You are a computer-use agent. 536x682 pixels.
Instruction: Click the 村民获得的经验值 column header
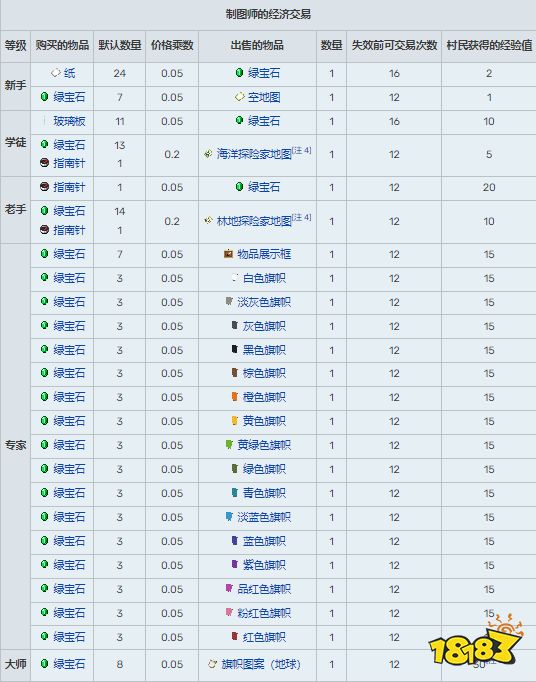(x=489, y=45)
